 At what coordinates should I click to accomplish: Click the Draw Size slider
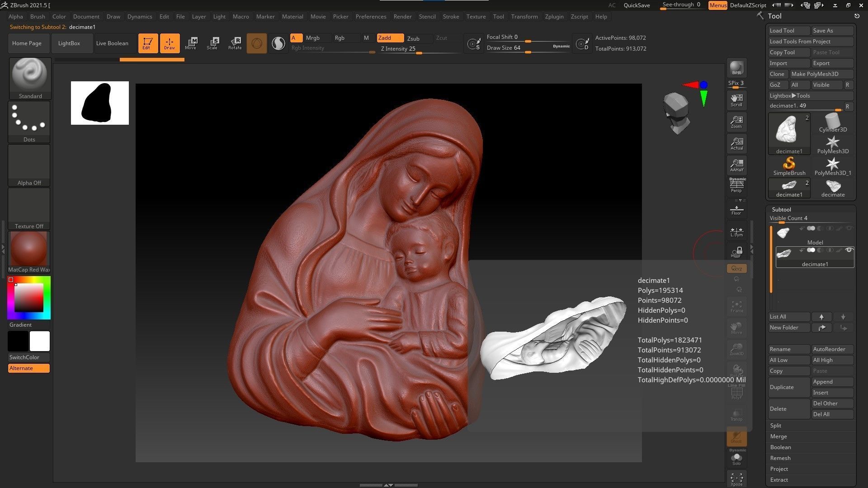[x=528, y=48]
